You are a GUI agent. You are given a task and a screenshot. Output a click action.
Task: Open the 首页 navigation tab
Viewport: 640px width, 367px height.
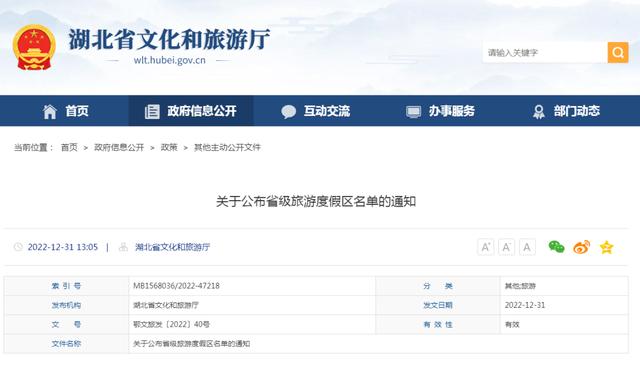(65, 111)
